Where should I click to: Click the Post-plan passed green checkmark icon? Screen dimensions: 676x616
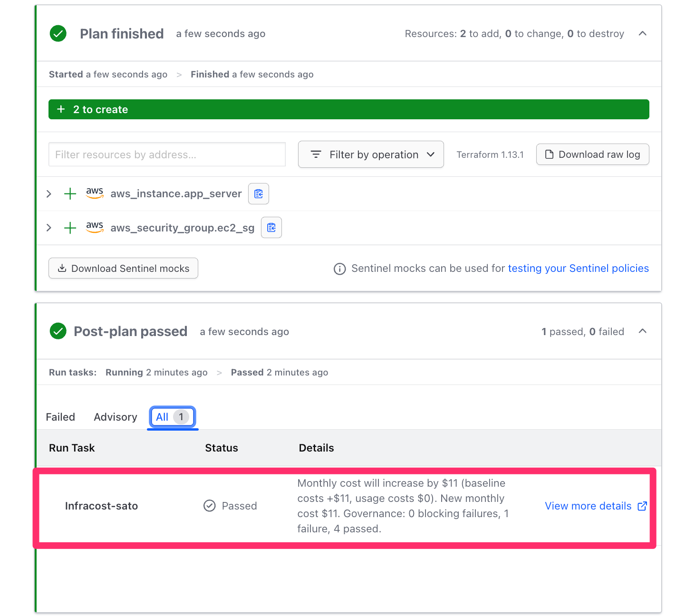click(x=58, y=331)
